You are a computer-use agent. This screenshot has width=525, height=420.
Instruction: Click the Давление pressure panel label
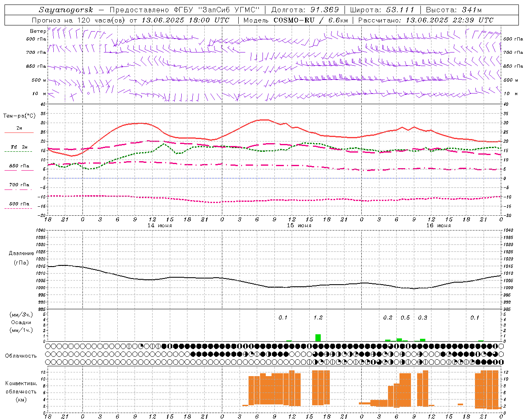(x=21, y=253)
